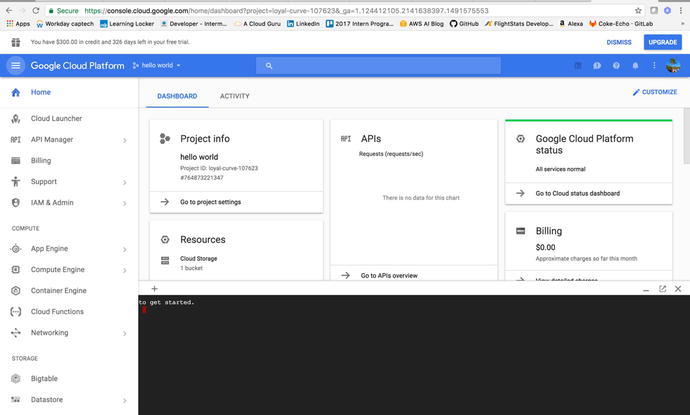Click the Customize dashboard button

655,92
